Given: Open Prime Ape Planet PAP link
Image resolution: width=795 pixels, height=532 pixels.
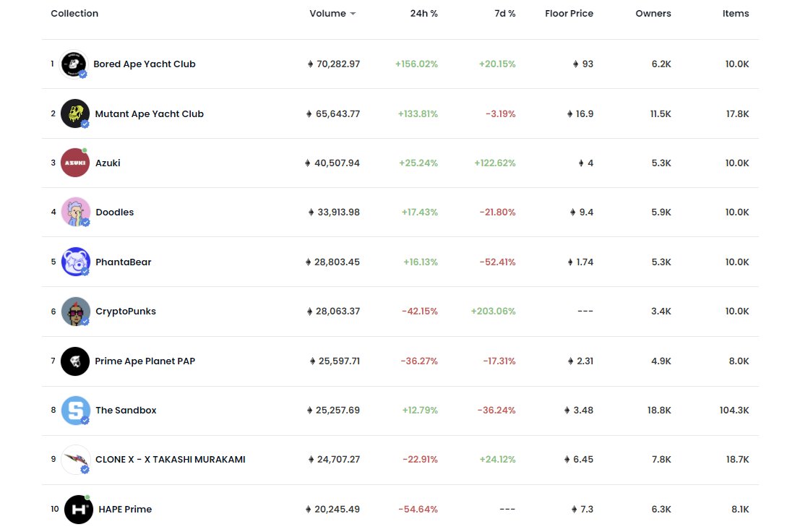Looking at the screenshot, I should coord(145,361).
